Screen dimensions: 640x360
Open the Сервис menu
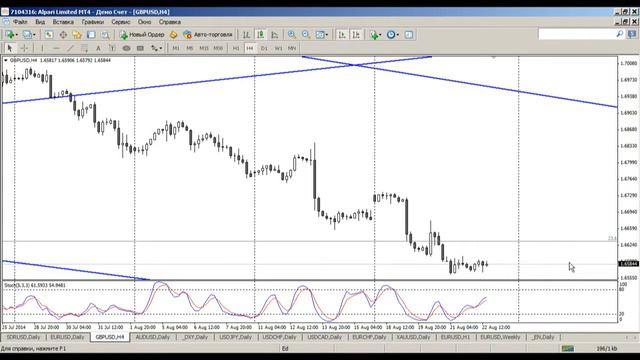click(121, 22)
